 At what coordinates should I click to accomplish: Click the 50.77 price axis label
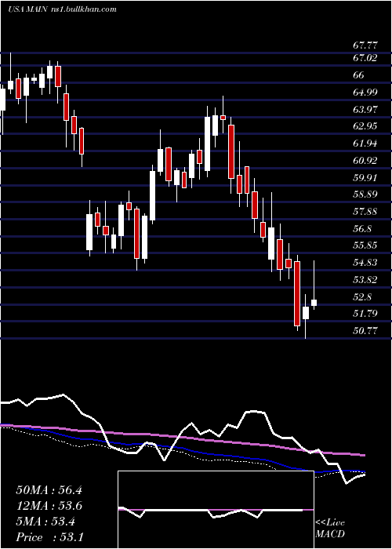pos(365,330)
